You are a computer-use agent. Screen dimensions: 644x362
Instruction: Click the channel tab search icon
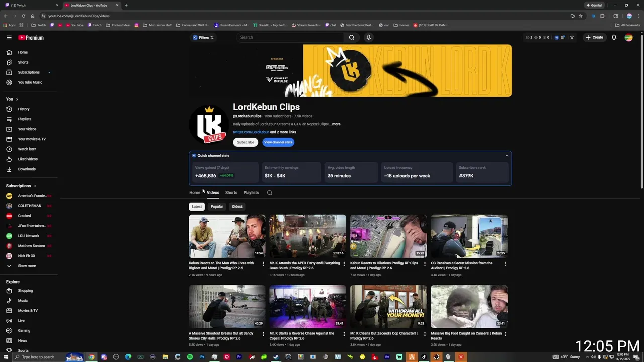point(270,193)
